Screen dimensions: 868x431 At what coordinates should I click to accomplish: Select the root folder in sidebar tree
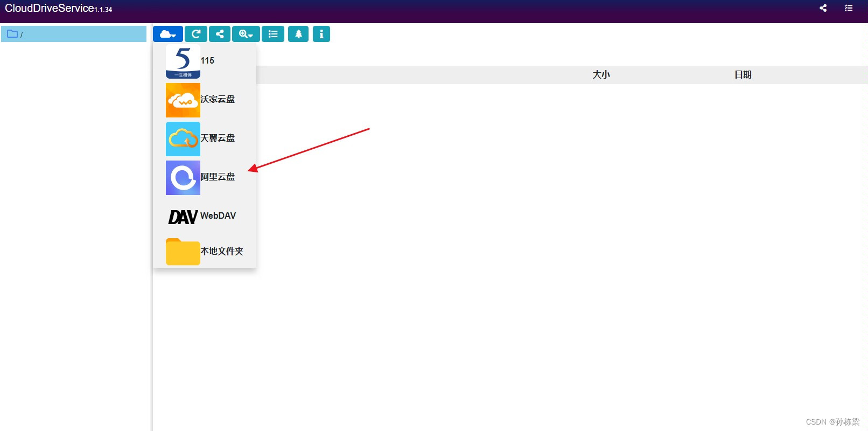click(x=74, y=34)
